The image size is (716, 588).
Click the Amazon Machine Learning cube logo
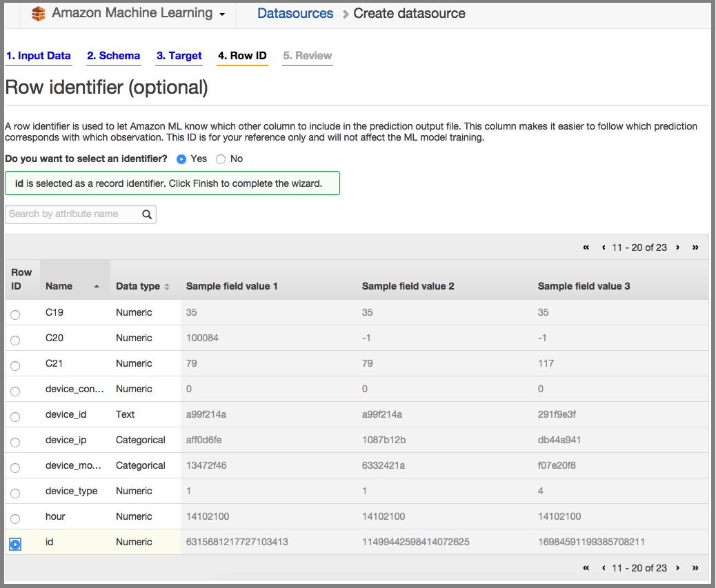[39, 14]
